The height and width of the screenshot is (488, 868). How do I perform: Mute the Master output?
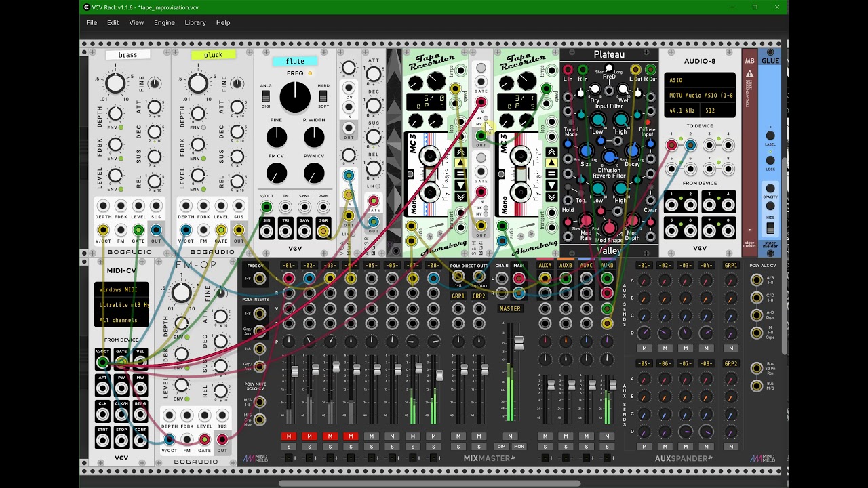pyautogui.click(x=510, y=436)
